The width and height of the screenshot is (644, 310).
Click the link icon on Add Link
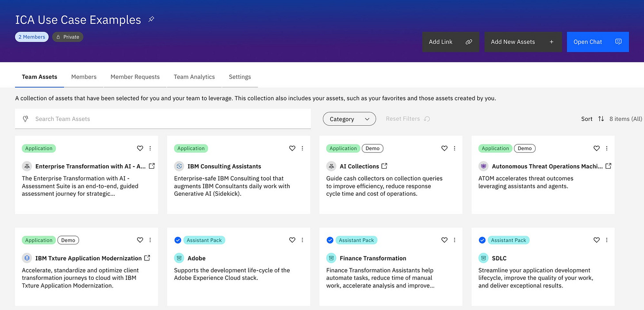[x=468, y=42]
